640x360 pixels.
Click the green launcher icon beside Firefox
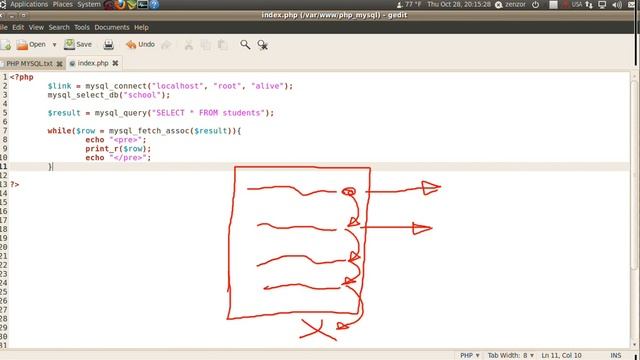coord(131,4)
